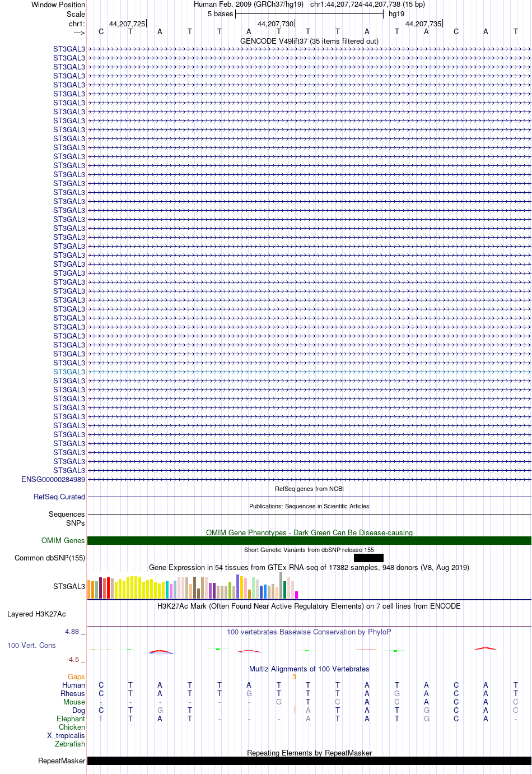Click the 100 Vert. Cons label
The width and height of the screenshot is (532, 774).
click(31, 645)
